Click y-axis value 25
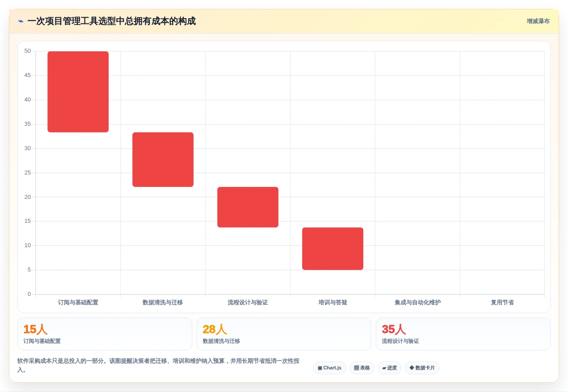 27,173
